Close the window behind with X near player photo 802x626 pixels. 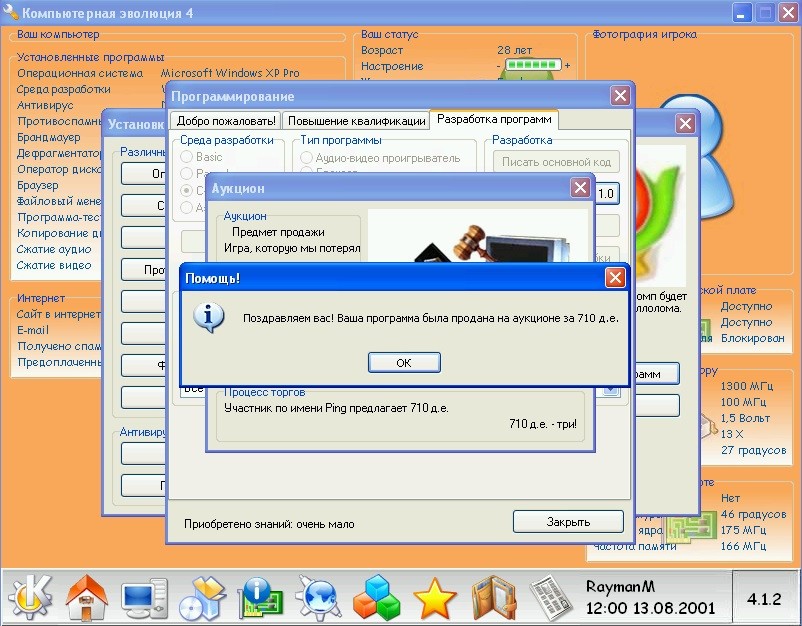pos(685,123)
